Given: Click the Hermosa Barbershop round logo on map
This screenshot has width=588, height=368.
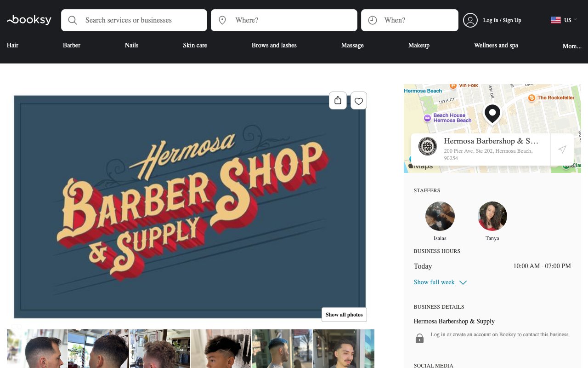Looking at the screenshot, I should pyautogui.click(x=428, y=146).
